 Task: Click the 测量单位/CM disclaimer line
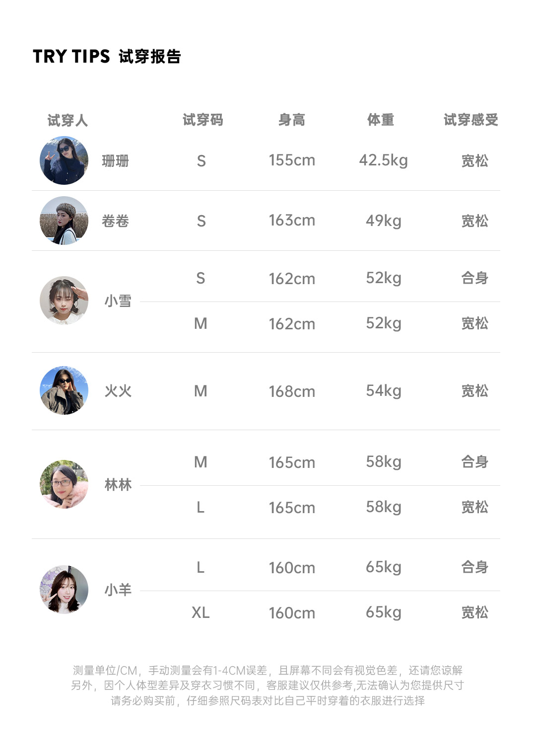(x=268, y=671)
